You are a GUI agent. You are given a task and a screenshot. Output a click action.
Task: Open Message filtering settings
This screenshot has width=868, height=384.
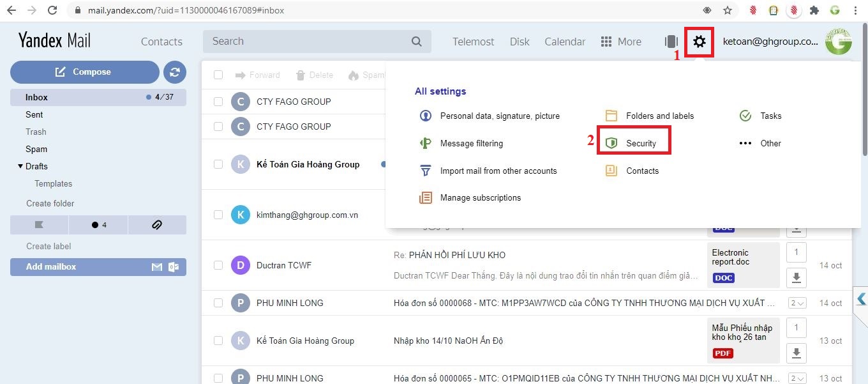461,143
